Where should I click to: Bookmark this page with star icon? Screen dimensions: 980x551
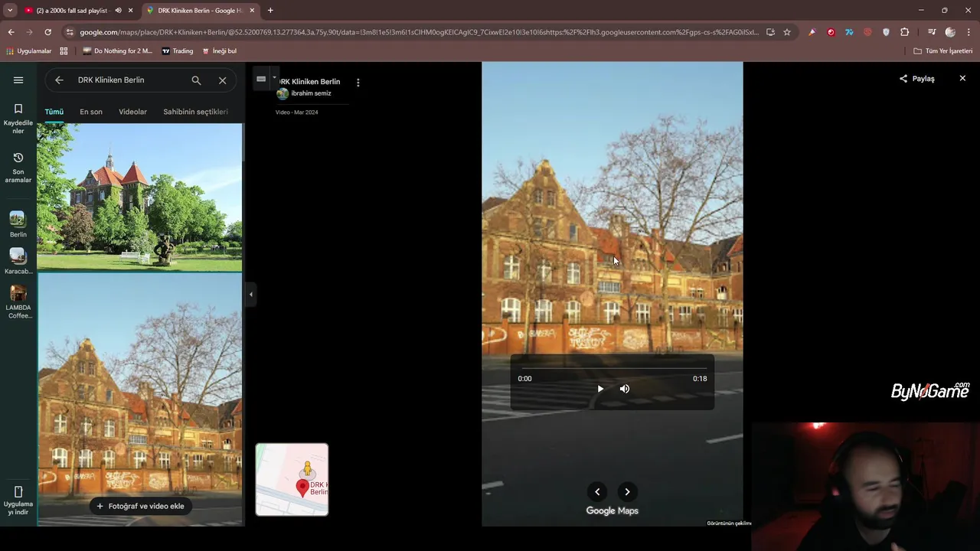[x=786, y=32]
